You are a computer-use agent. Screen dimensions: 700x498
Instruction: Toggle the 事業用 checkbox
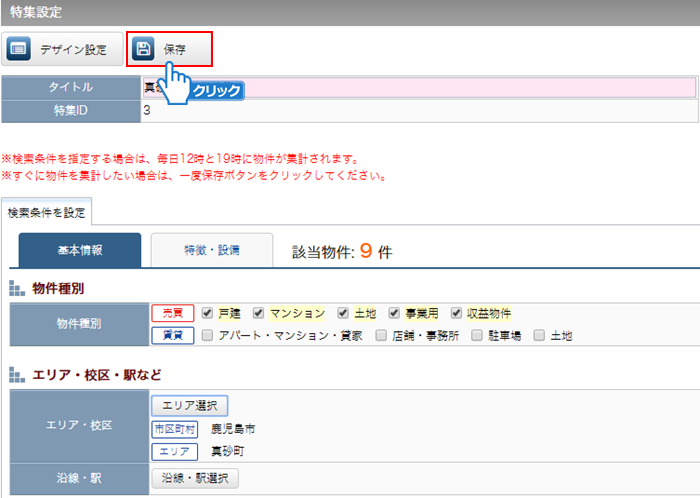click(394, 312)
